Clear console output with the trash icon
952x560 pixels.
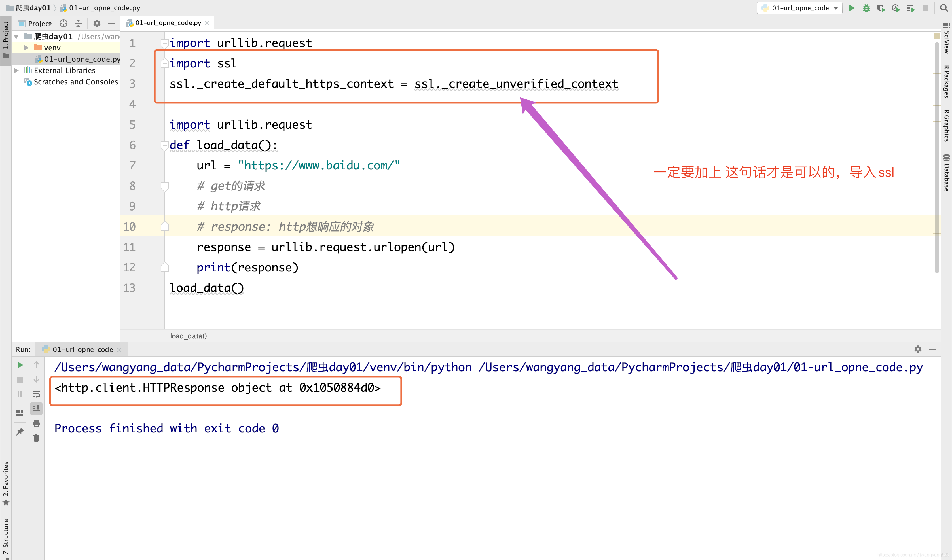tap(36, 438)
